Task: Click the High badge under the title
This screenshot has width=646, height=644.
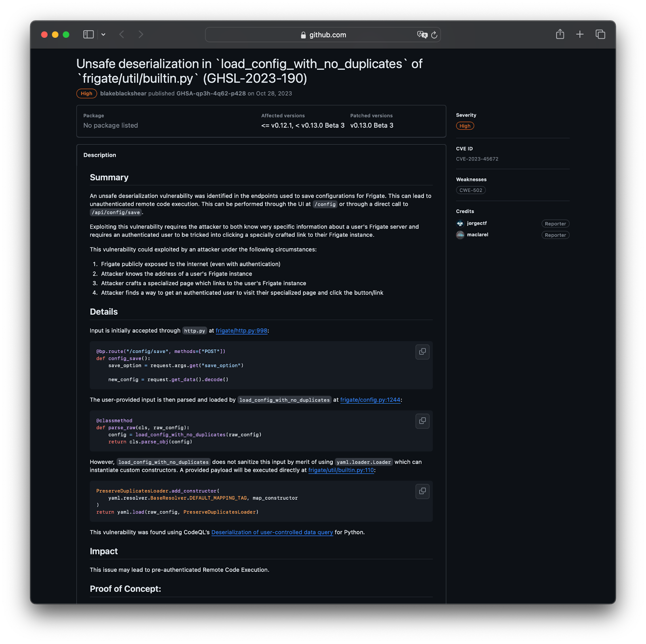Action: coord(86,94)
